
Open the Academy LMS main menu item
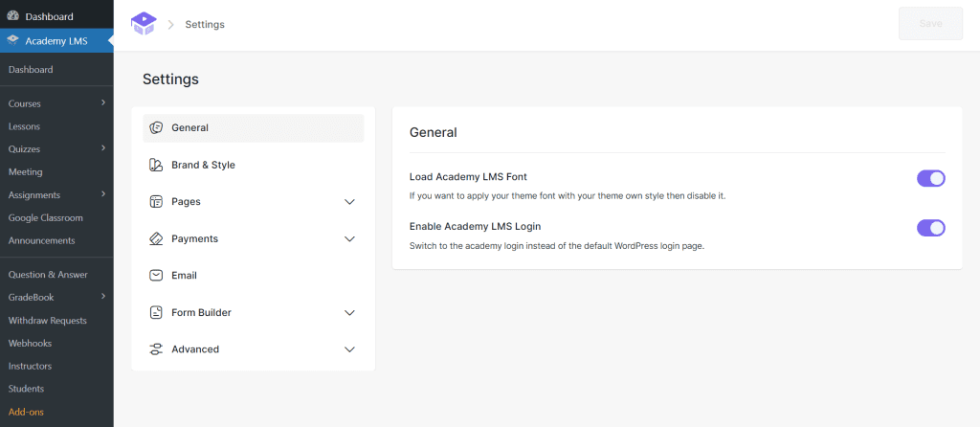[x=56, y=41]
